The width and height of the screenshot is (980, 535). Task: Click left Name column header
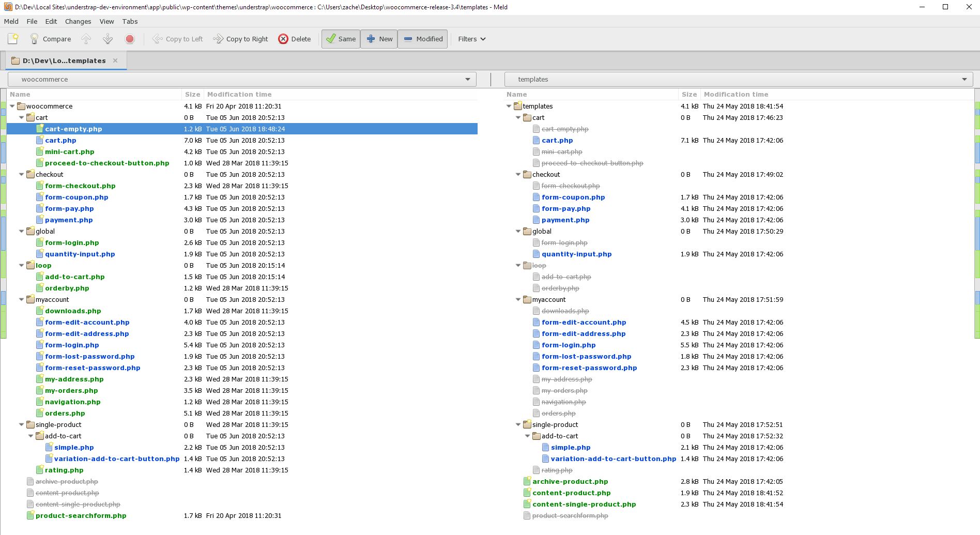(94, 94)
